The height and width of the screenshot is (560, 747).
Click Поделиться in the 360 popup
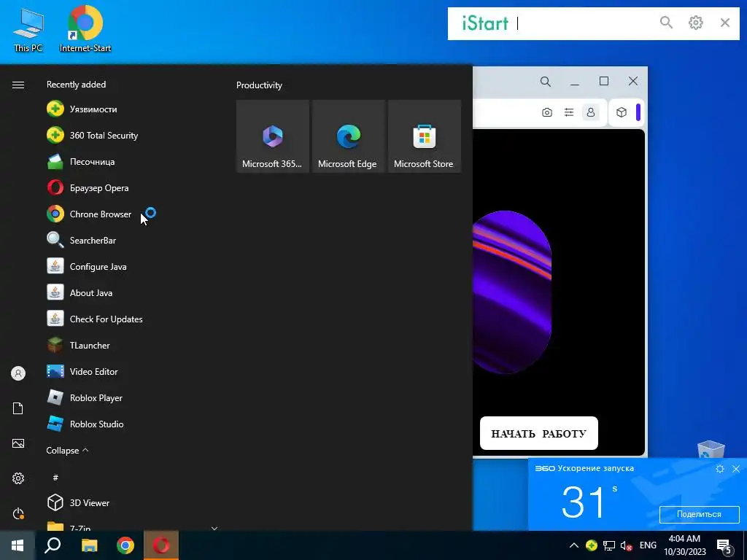(x=699, y=514)
